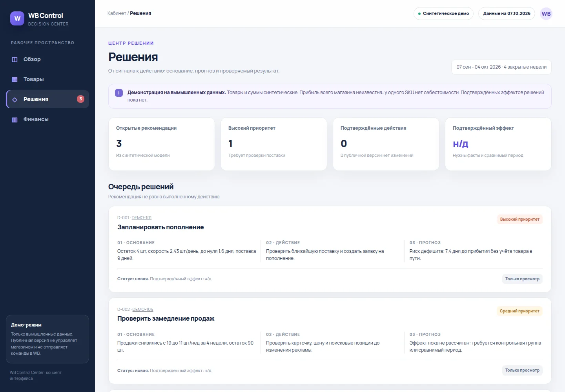
Task: Click the text Требует проверки поставки
Action: coord(257,156)
